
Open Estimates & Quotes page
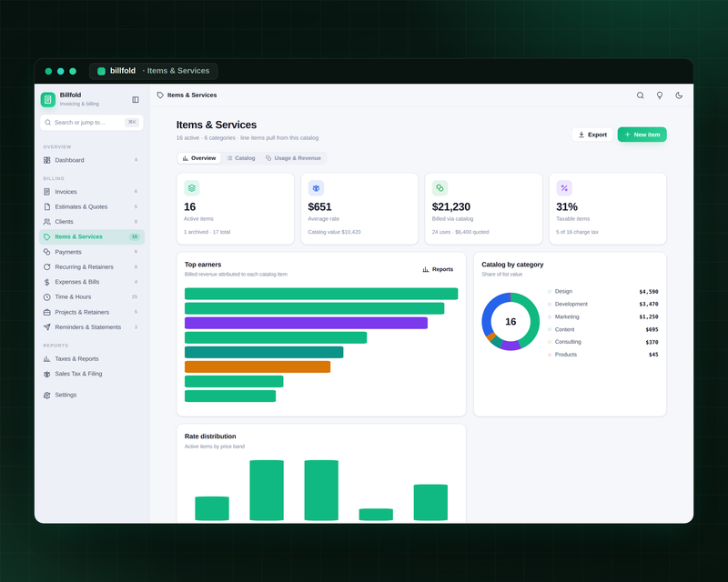92,206
